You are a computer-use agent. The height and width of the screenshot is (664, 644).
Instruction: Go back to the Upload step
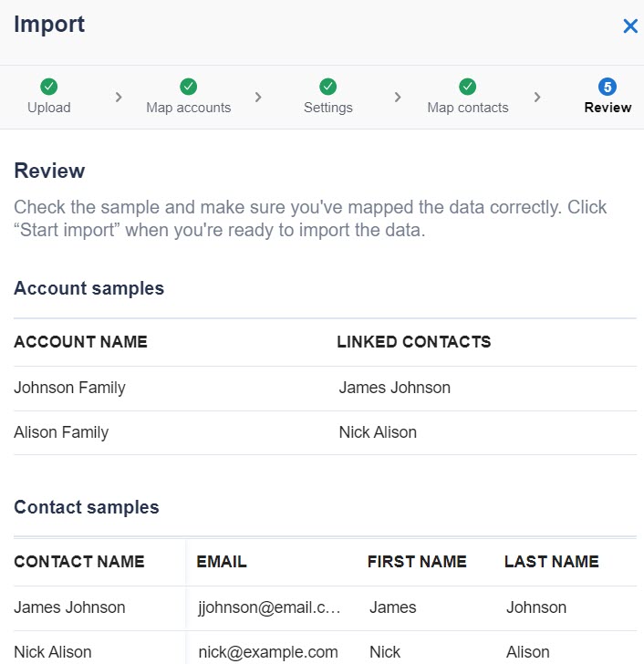(49, 108)
